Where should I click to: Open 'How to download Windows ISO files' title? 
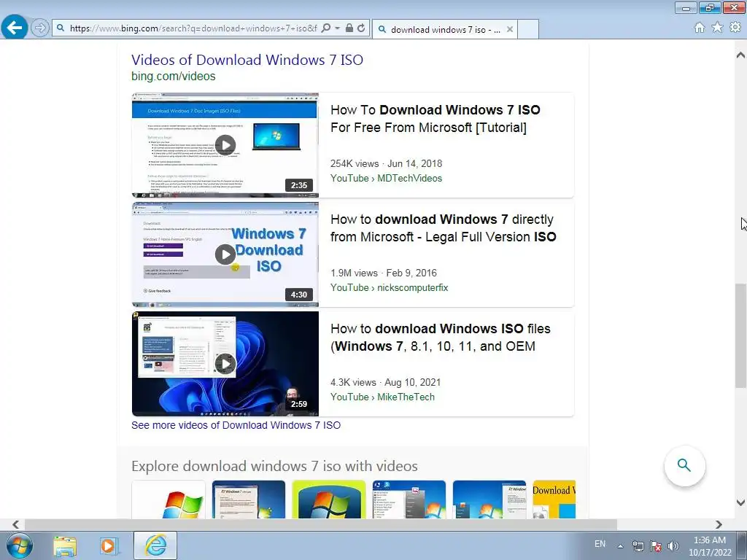[x=441, y=337]
